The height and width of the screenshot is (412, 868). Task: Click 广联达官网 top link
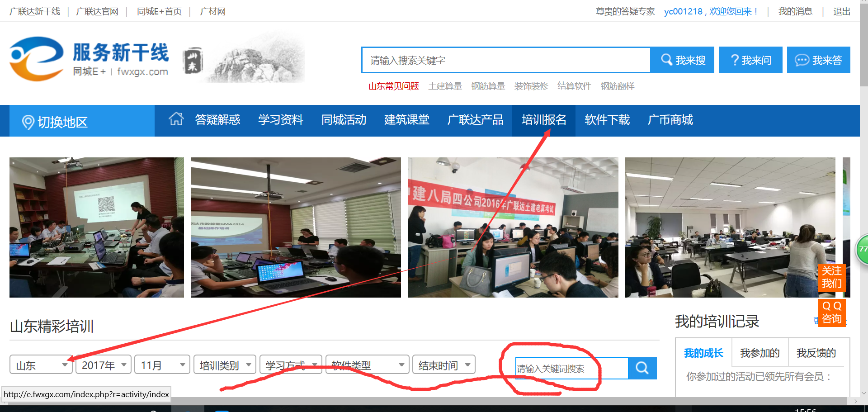pyautogui.click(x=97, y=11)
